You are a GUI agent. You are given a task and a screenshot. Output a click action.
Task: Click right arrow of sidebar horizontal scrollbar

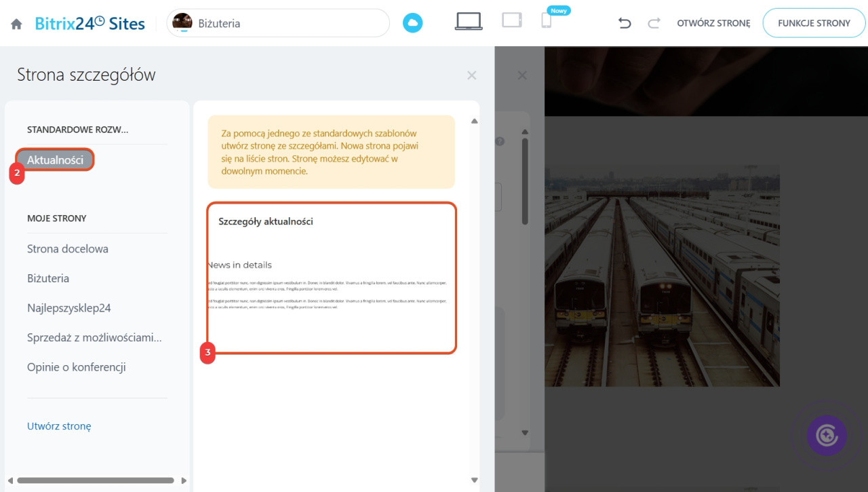pos(184,480)
